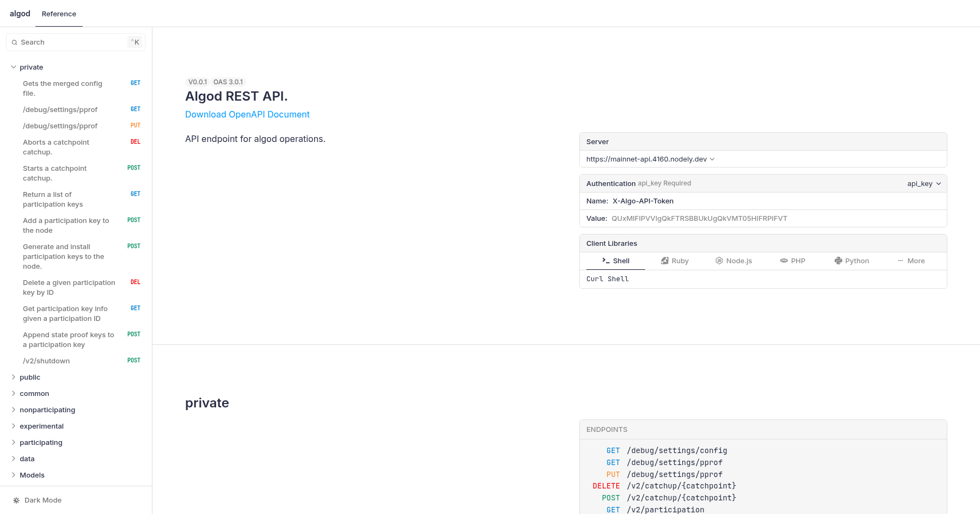
Task: Open the server URL dropdown
Action: 650,159
